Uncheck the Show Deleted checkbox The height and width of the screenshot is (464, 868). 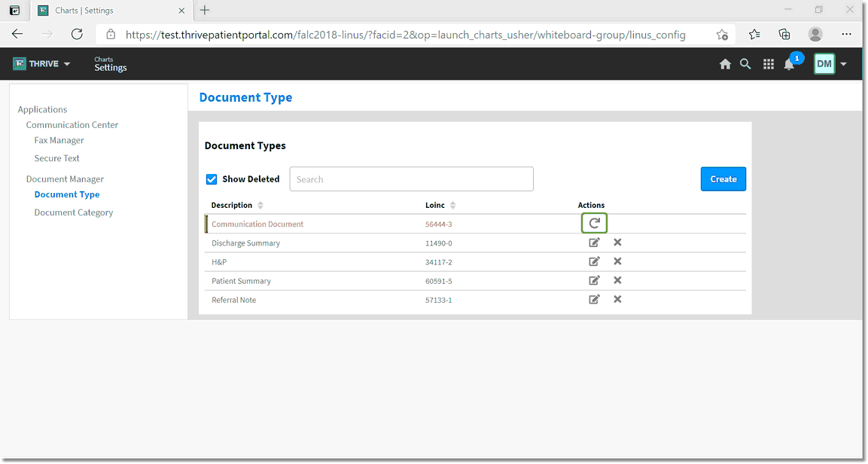[x=212, y=179]
